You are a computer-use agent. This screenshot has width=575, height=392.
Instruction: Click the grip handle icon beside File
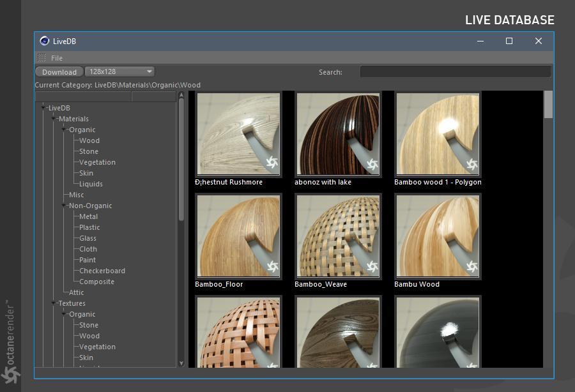click(42, 58)
